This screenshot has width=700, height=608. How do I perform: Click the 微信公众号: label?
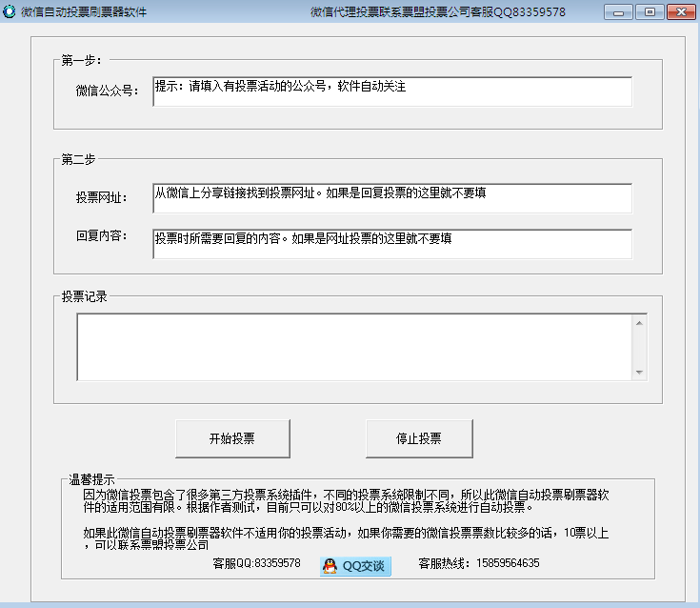click(107, 91)
